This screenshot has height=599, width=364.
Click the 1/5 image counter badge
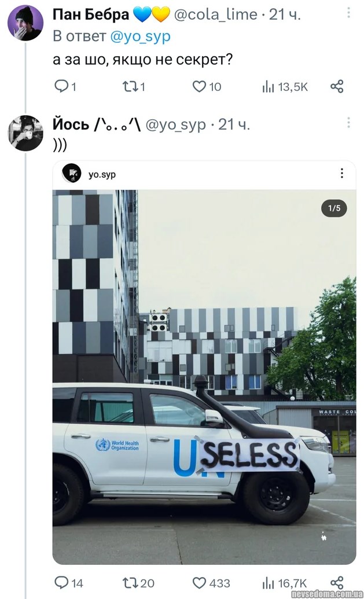pyautogui.click(x=334, y=208)
